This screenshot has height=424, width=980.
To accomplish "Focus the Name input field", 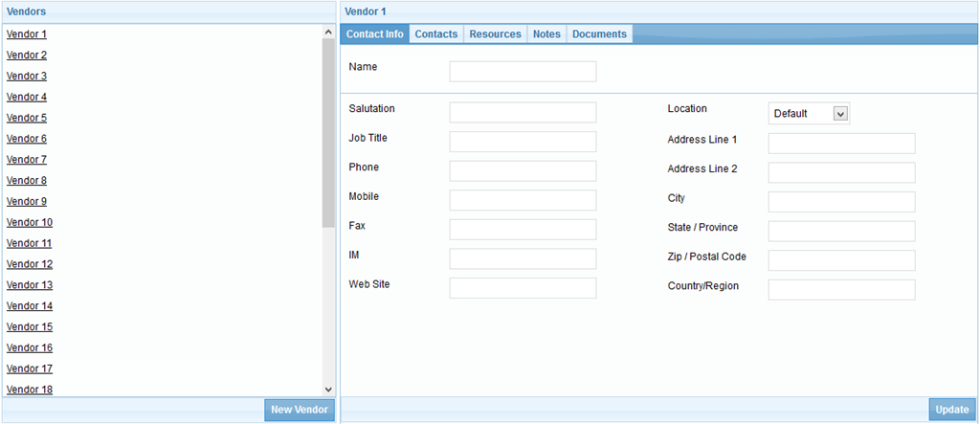I will click(x=523, y=72).
